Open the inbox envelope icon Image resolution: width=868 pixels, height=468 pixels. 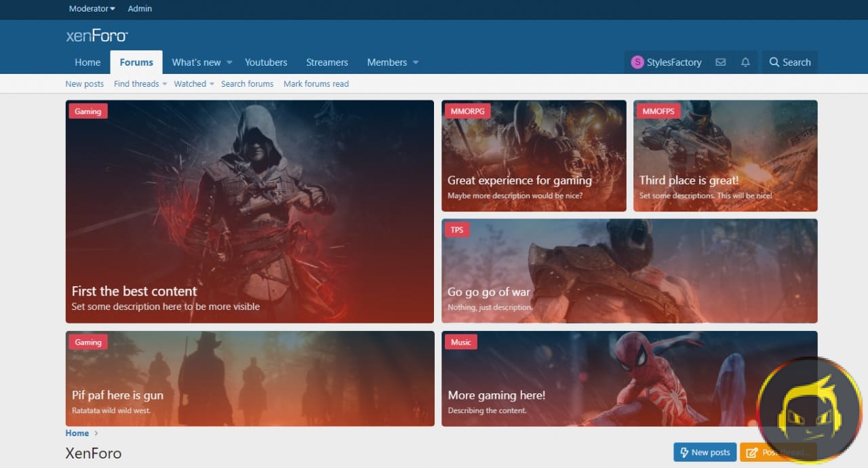720,62
